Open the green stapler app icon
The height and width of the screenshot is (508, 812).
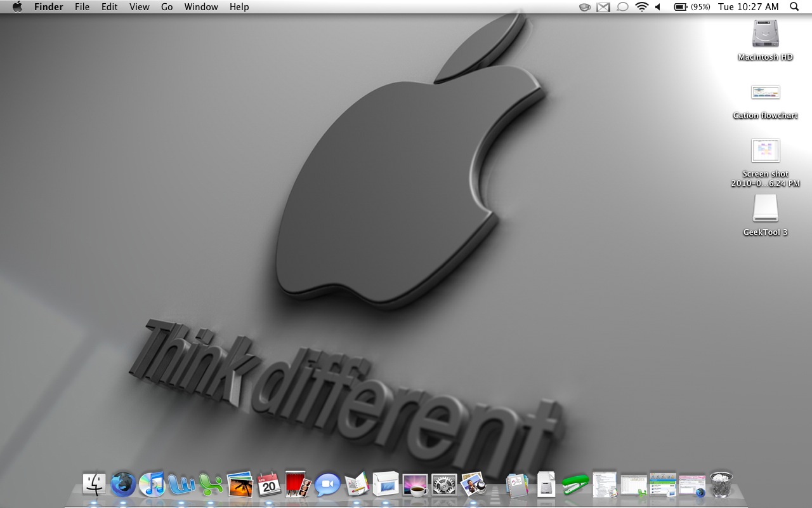pos(575,485)
